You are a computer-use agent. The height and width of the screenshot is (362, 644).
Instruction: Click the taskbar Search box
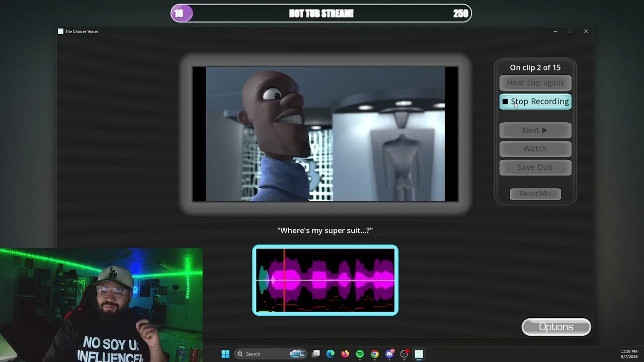click(x=271, y=354)
